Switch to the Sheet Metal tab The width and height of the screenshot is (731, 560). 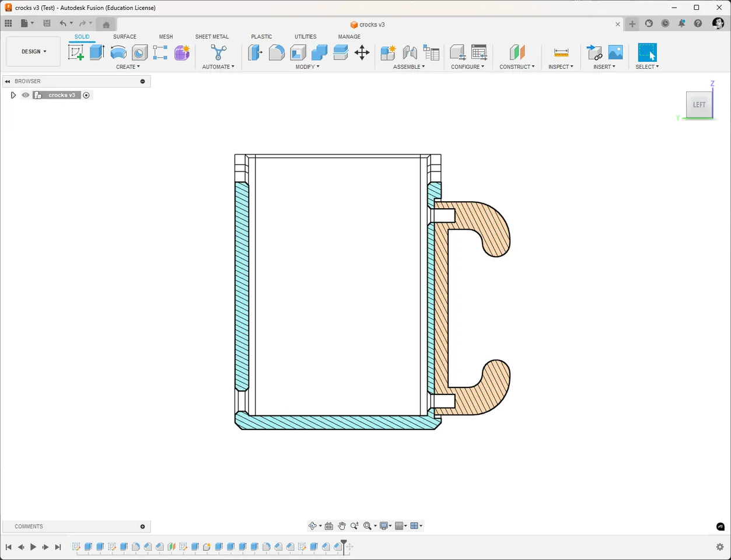tap(212, 37)
